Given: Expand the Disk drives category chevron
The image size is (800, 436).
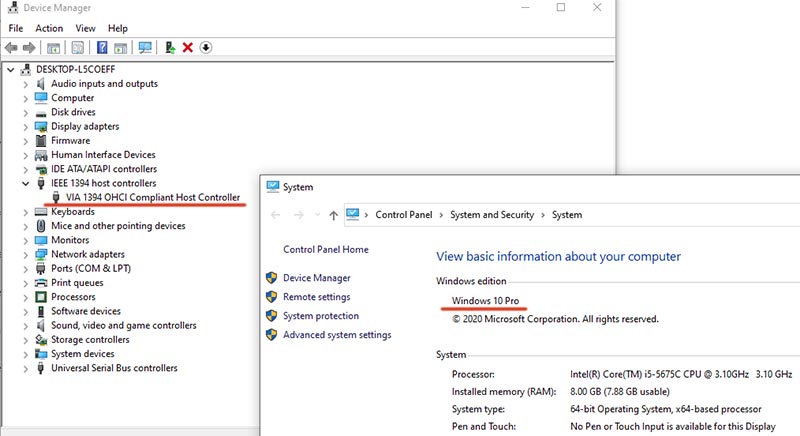Looking at the screenshot, I should click(x=26, y=113).
